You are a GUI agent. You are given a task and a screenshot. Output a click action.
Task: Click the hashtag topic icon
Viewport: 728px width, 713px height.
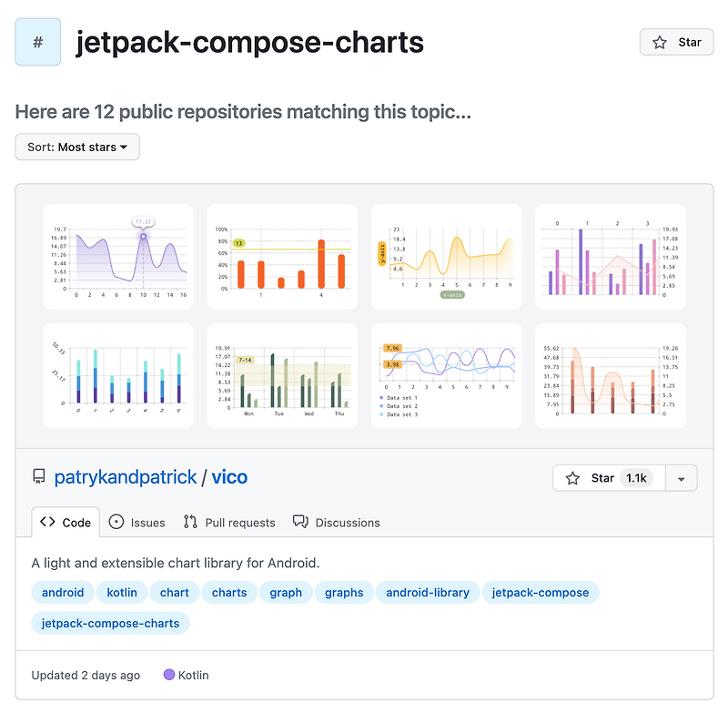point(37,42)
